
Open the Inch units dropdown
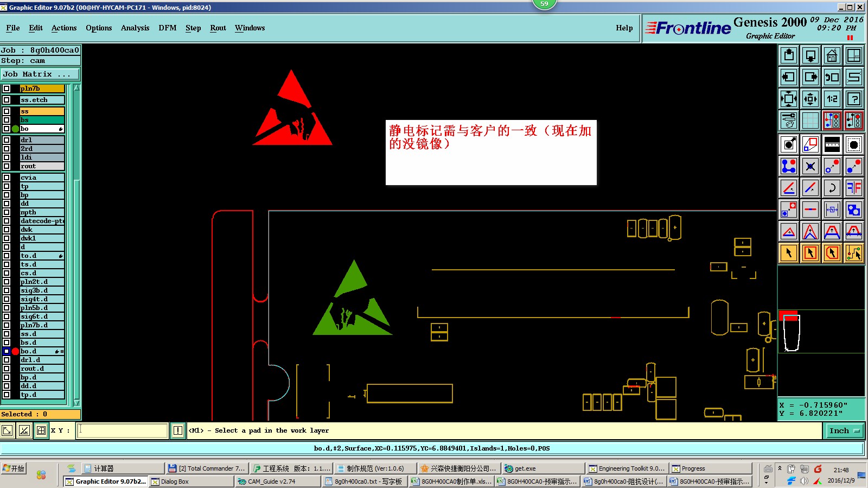pyautogui.click(x=844, y=430)
